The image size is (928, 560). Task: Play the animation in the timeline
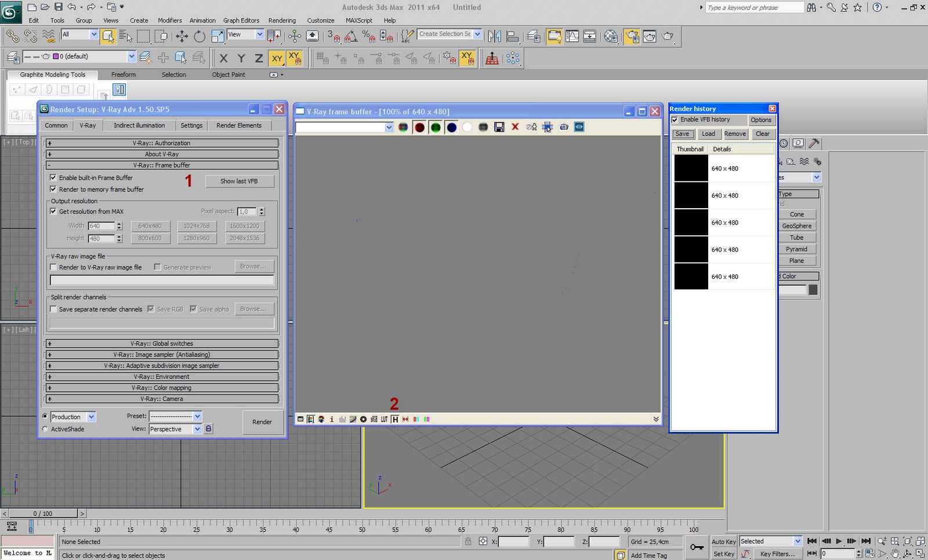click(839, 541)
